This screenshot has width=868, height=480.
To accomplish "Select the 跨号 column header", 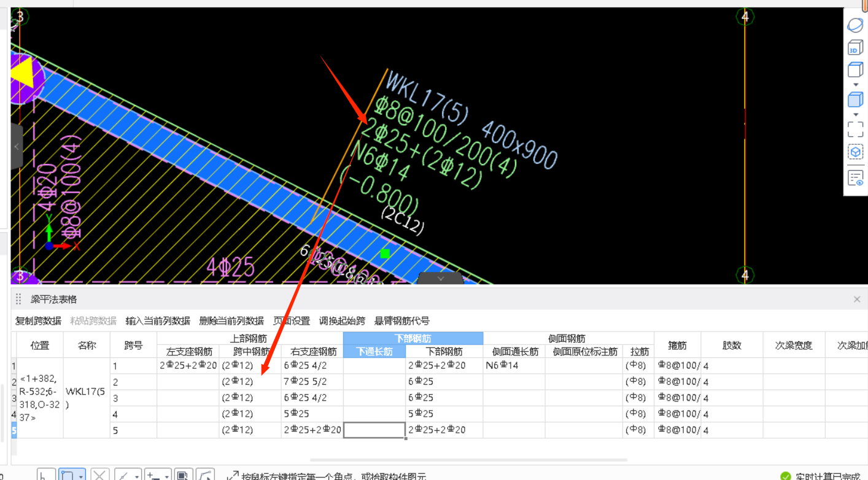I will pos(133,345).
